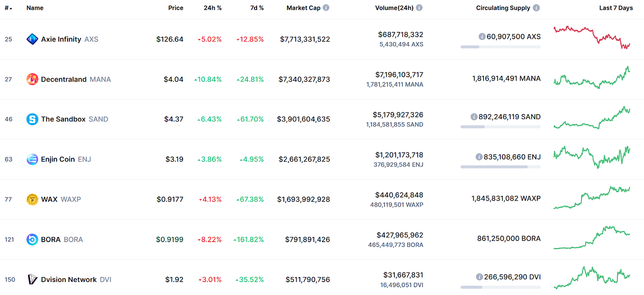The image size is (644, 295).
Task: Click the Circulating Supply header info icon
Action: (536, 8)
